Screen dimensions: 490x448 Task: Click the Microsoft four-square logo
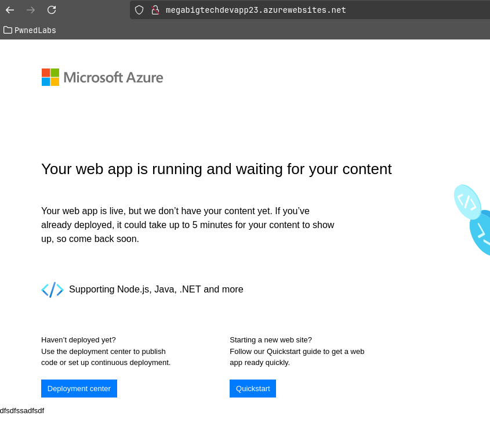point(50,77)
